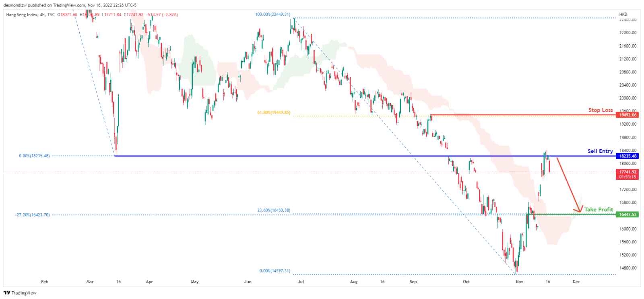Screen dimensions: 644x299
Task: Click the publisher name desmondlzw
Action: (x=16, y=5)
